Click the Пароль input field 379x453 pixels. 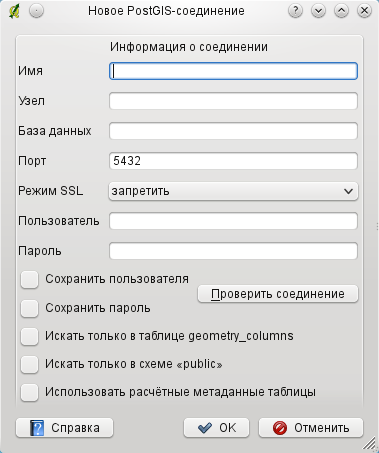click(233, 251)
